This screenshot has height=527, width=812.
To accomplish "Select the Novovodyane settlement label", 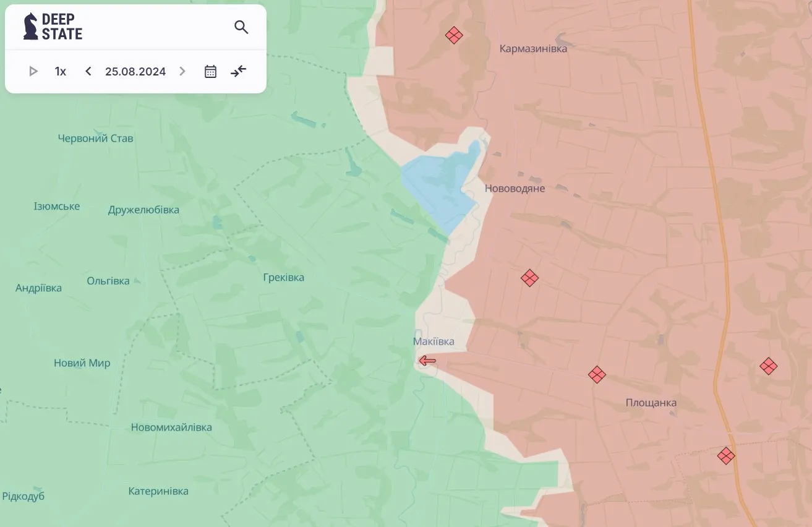I will click(x=515, y=189).
